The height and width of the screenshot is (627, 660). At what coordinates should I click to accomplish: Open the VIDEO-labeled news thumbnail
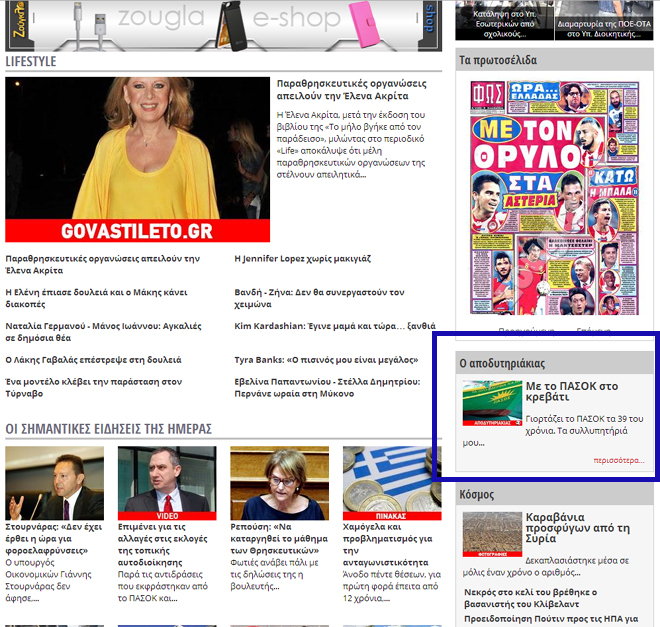coord(167,483)
